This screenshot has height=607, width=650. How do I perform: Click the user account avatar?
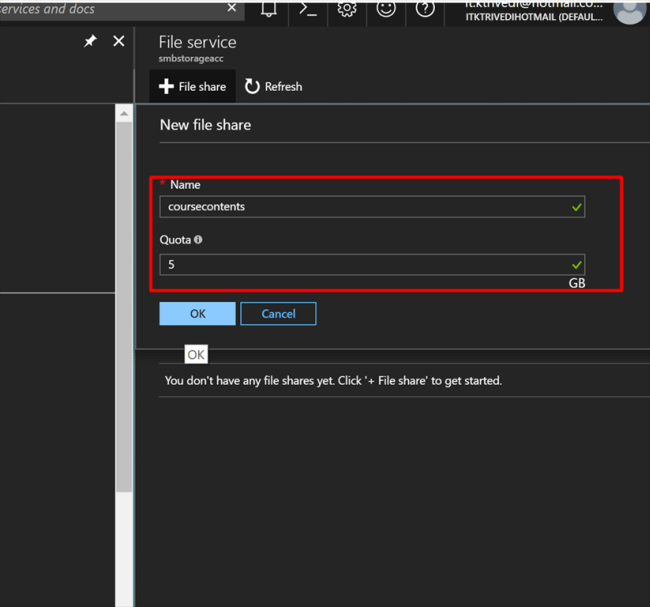630,10
